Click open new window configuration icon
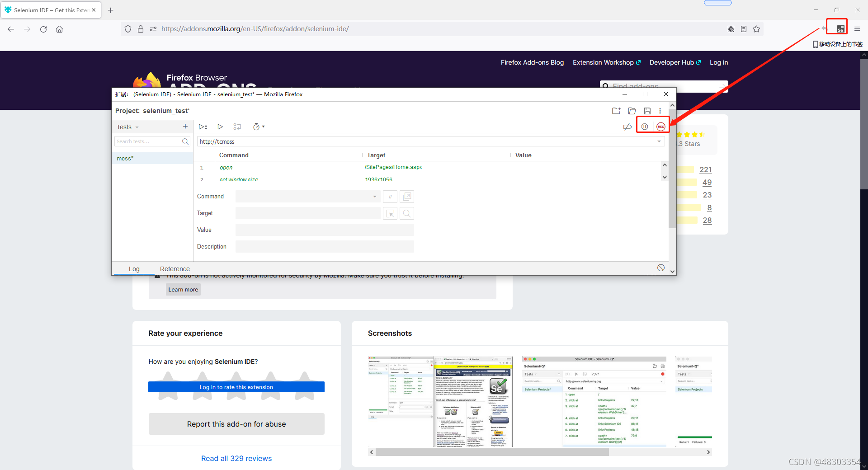 click(x=407, y=197)
